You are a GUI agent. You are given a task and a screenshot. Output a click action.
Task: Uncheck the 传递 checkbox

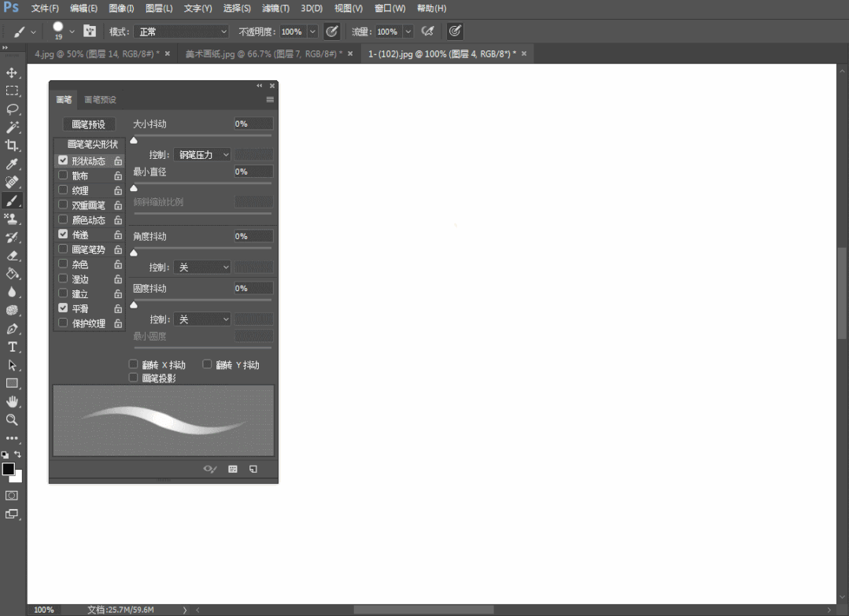pos(63,234)
